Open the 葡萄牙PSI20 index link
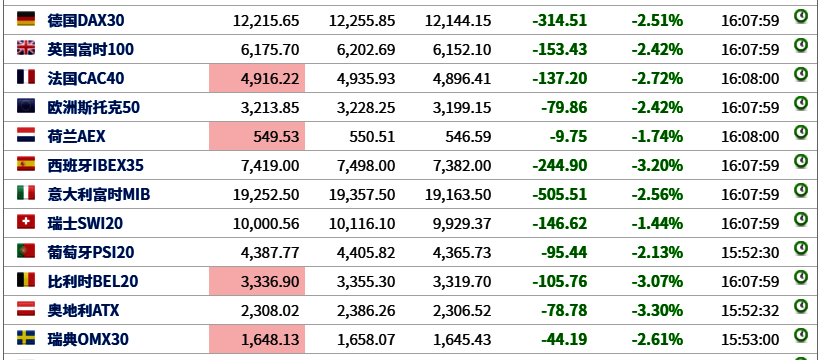Viewport: 823px width, 360px height. click(91, 252)
